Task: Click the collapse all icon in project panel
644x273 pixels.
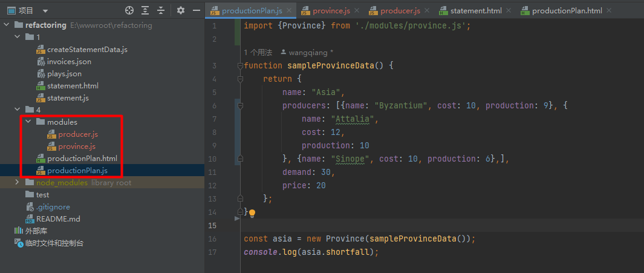Action: (x=161, y=10)
